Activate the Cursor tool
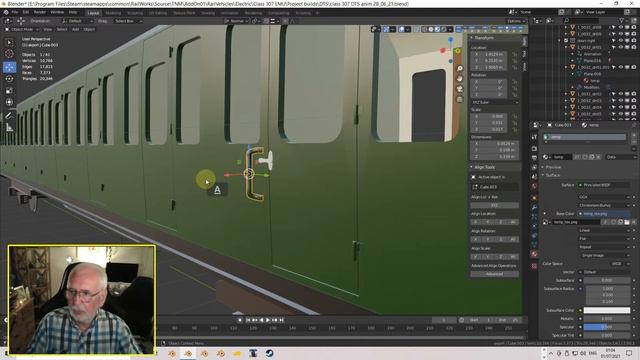Viewport: 640px width, 360px height. pos(9,54)
